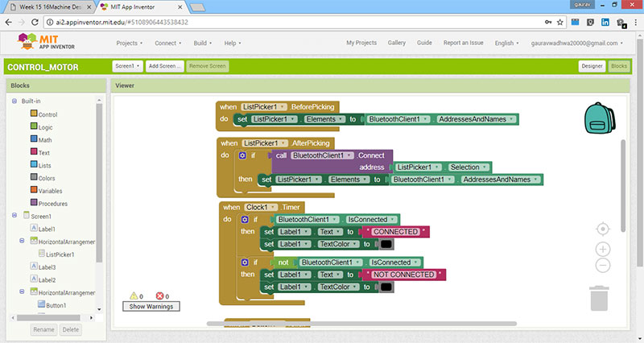Open the Projects menu
Screen dimensions: 644x343
[x=130, y=43]
